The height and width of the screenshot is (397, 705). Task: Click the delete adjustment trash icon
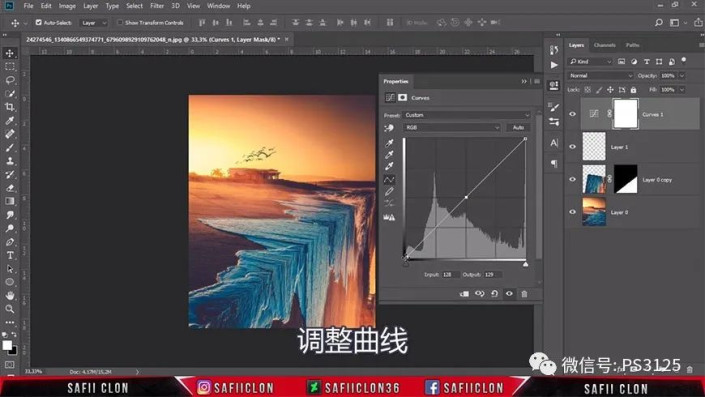click(524, 294)
